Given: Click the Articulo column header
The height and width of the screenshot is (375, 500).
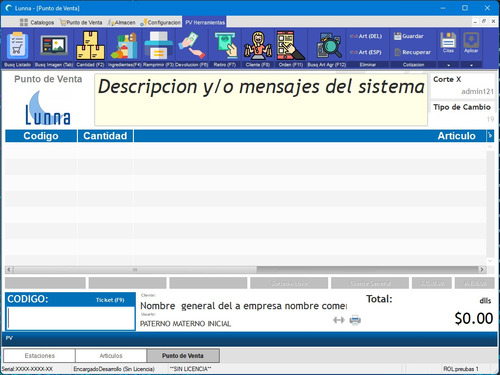Looking at the screenshot, I should coord(310,136).
